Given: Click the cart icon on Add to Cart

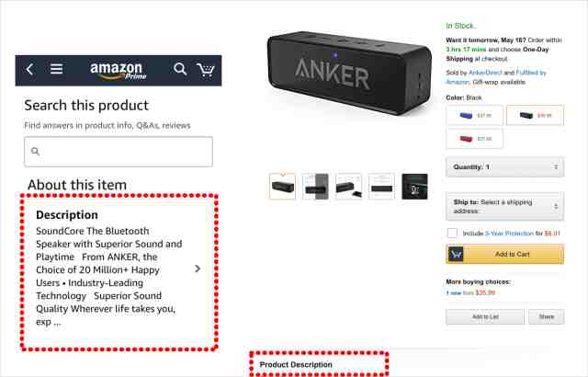Looking at the screenshot, I should 456,255.
